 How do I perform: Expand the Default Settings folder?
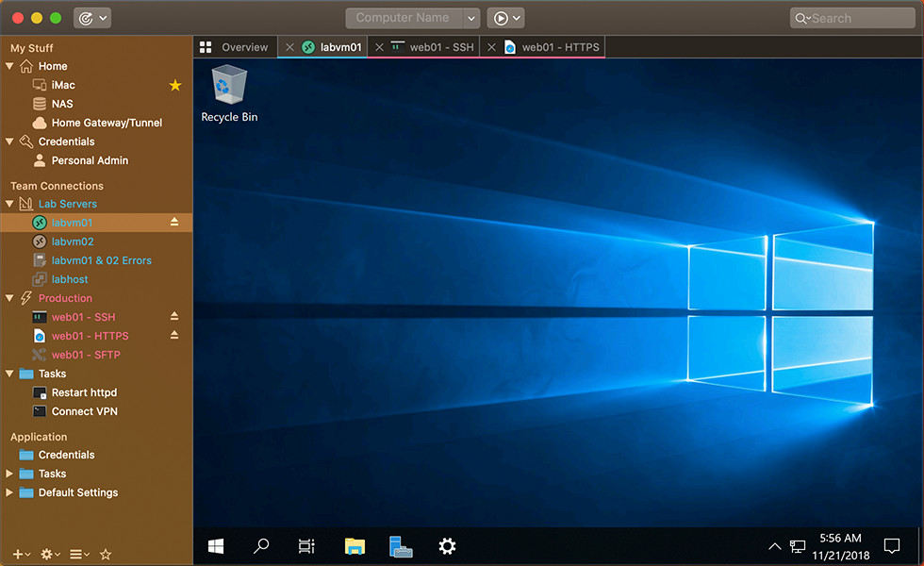[9, 492]
